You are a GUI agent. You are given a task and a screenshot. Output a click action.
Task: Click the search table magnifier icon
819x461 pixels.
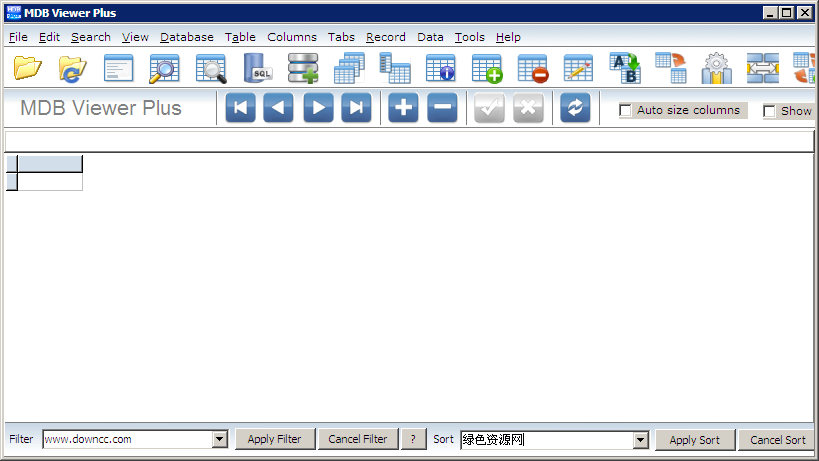(165, 68)
